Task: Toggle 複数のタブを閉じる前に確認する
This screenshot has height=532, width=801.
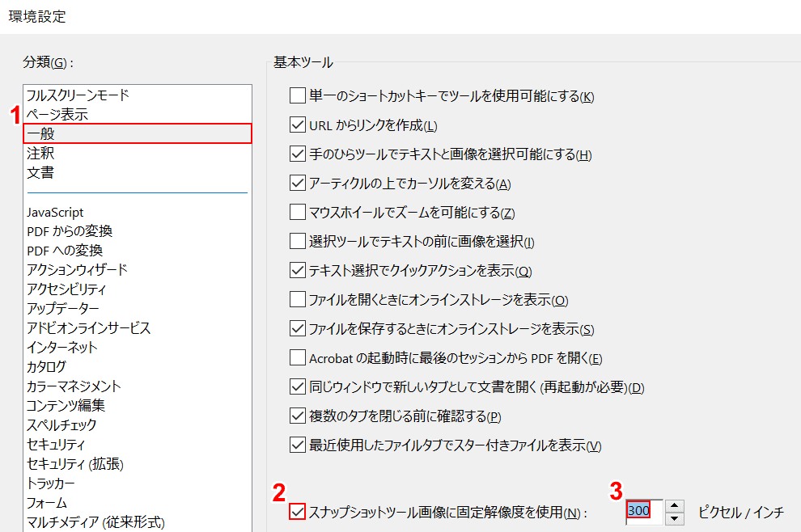Action: [x=297, y=416]
